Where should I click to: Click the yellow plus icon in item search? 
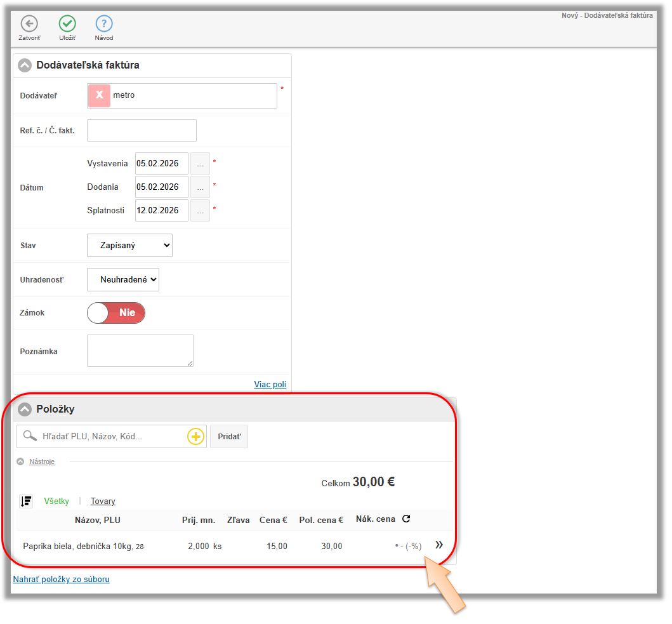195,437
